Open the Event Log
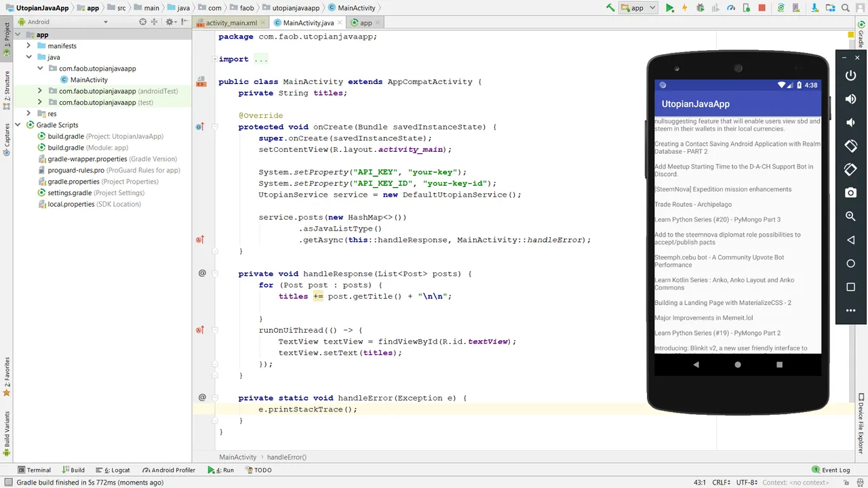Viewport: 868px width, 488px height. (x=831, y=470)
